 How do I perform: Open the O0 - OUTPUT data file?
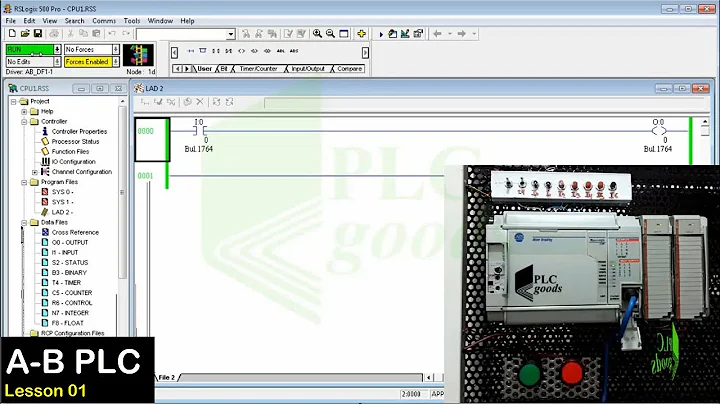[x=70, y=242]
